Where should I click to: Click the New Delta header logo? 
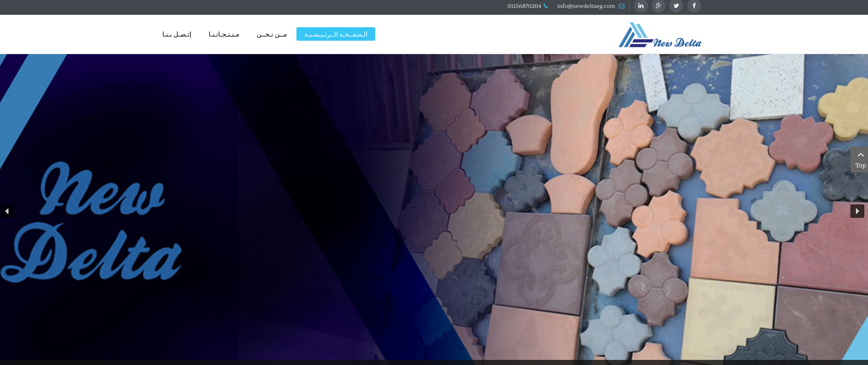[x=660, y=35]
